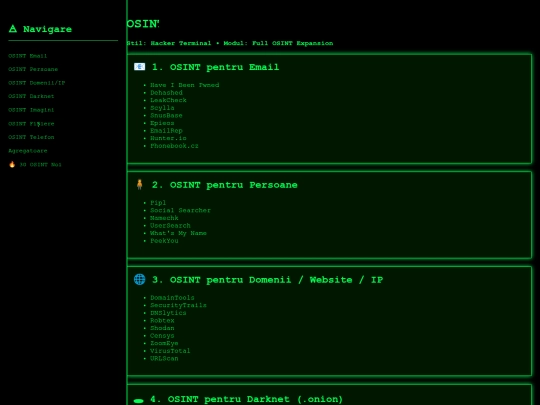540x405 pixels.
Task: Jump to OSINT Darknet from sidebar
Action: (x=31, y=96)
